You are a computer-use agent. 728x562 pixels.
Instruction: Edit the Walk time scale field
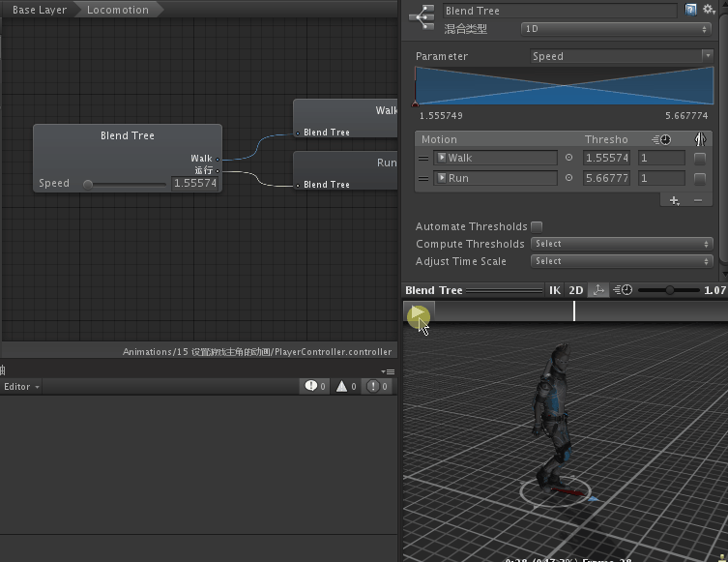pos(661,158)
